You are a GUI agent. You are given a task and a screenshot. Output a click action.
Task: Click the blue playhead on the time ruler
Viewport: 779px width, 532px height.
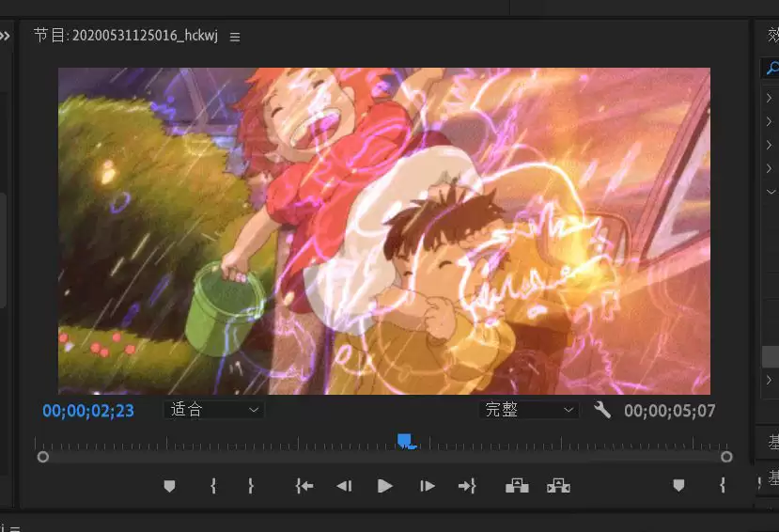click(x=405, y=441)
